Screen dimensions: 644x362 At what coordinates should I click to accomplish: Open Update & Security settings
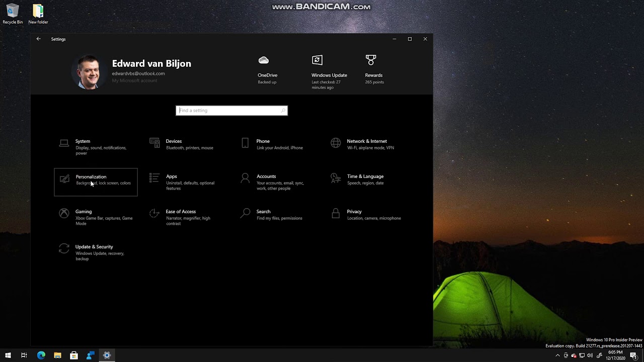tap(96, 252)
